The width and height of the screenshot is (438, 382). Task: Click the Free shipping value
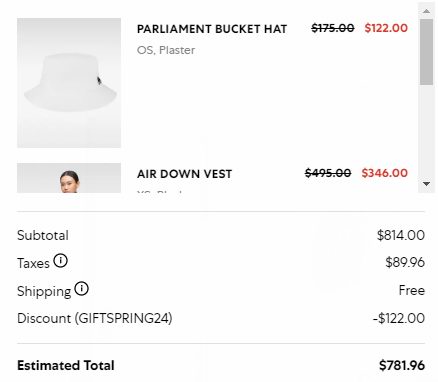[412, 290]
